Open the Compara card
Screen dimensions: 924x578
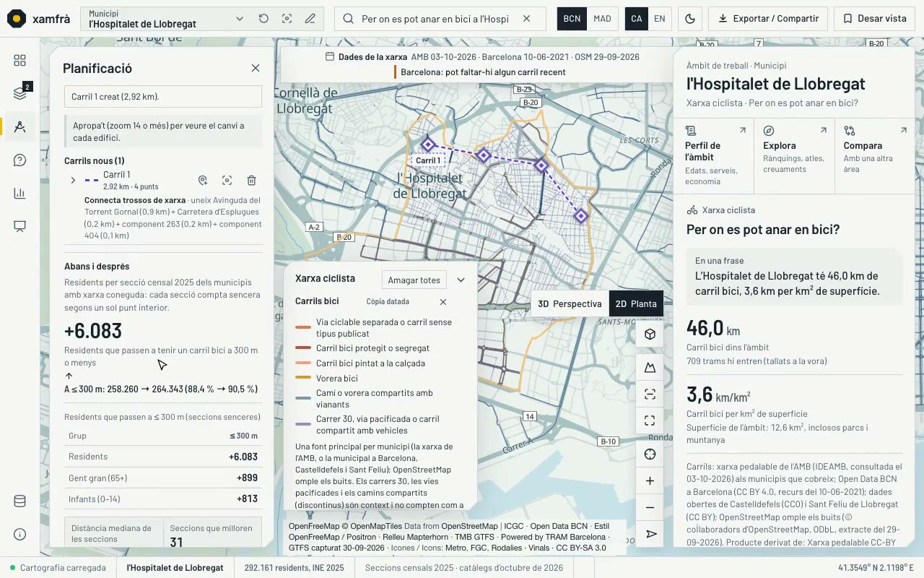pyautogui.click(x=875, y=156)
